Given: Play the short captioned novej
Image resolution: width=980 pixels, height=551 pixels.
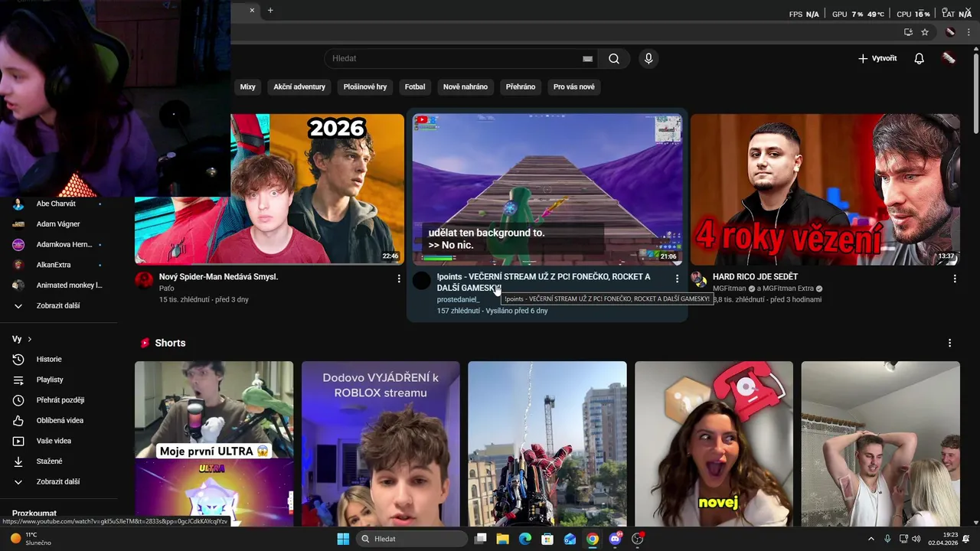Looking at the screenshot, I should pos(714,444).
